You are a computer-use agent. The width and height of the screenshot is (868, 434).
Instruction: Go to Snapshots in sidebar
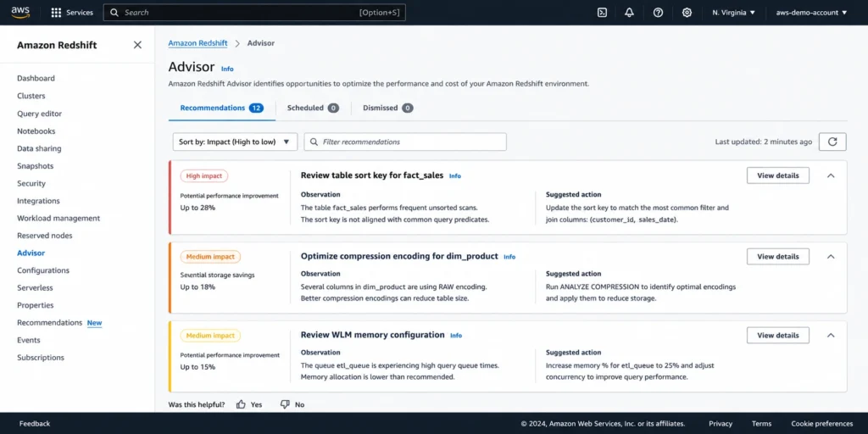(x=35, y=166)
